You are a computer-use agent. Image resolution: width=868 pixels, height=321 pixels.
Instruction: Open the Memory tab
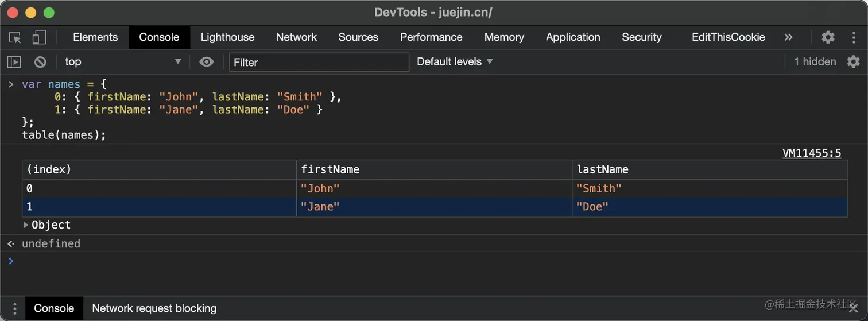click(504, 37)
